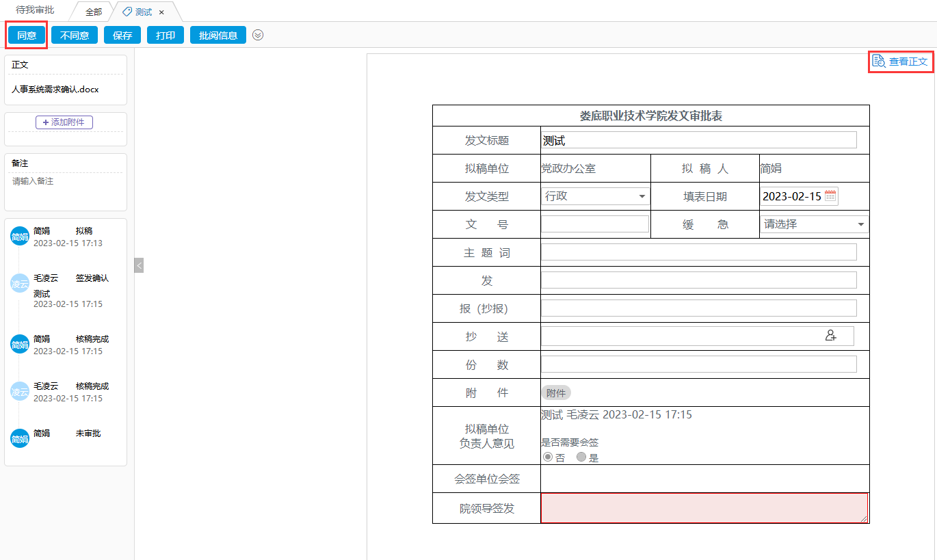Select 是 radio for 是否需要会签
This screenshot has width=937, height=560.
click(x=581, y=457)
